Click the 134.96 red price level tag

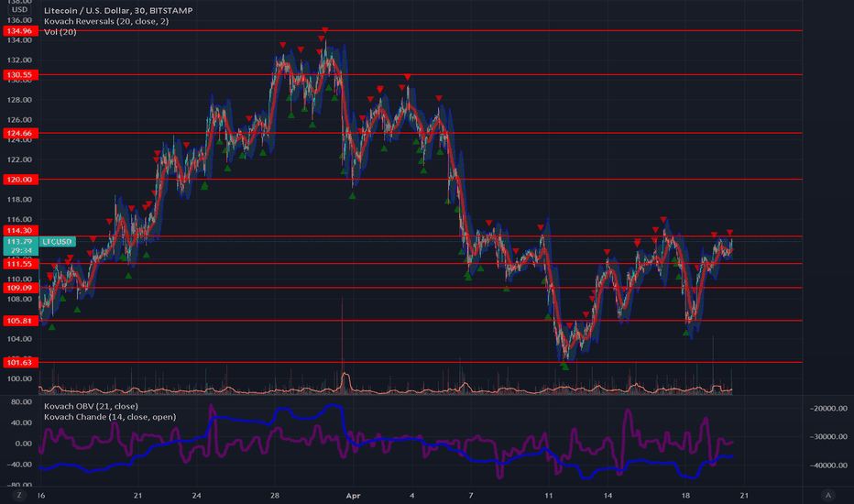click(x=19, y=31)
